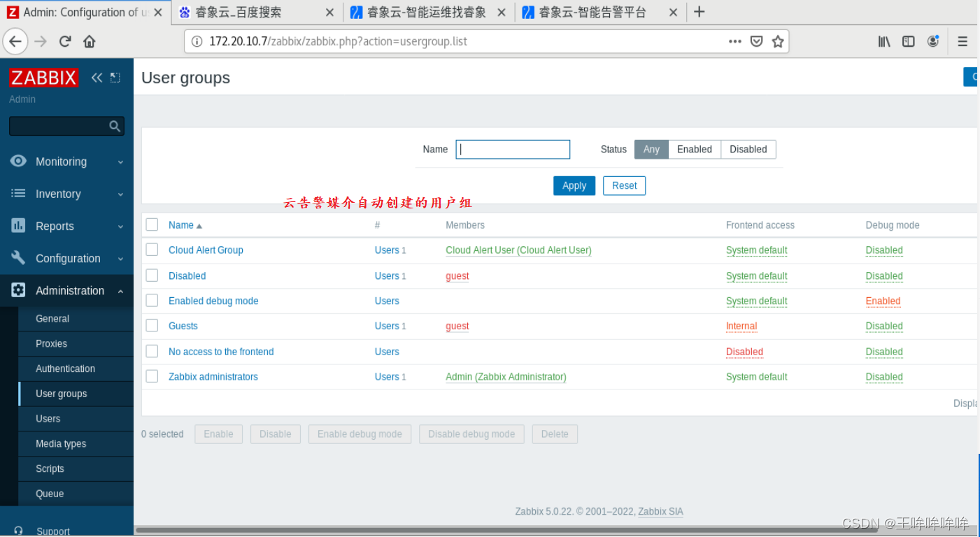Open the Zabbix administrators group link
Image resolution: width=980 pixels, height=537 pixels.
tap(213, 377)
